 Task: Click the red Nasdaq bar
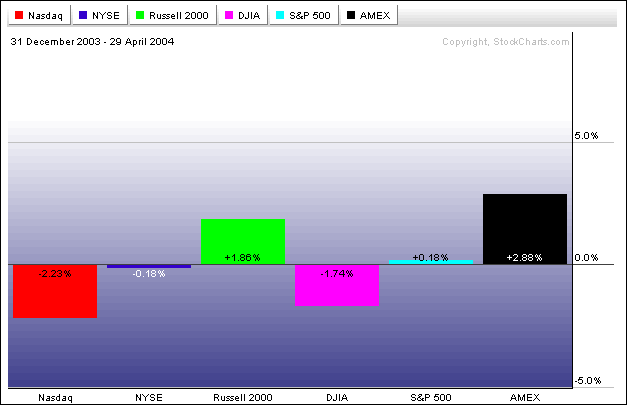(x=55, y=291)
